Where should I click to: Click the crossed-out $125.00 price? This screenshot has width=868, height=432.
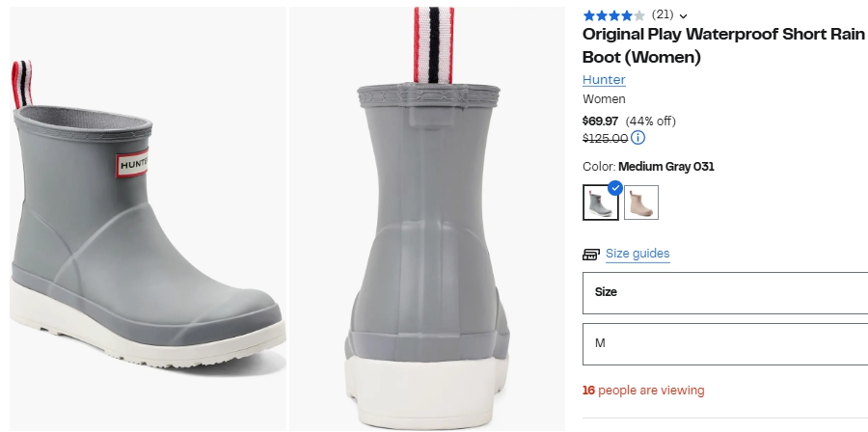point(605,138)
